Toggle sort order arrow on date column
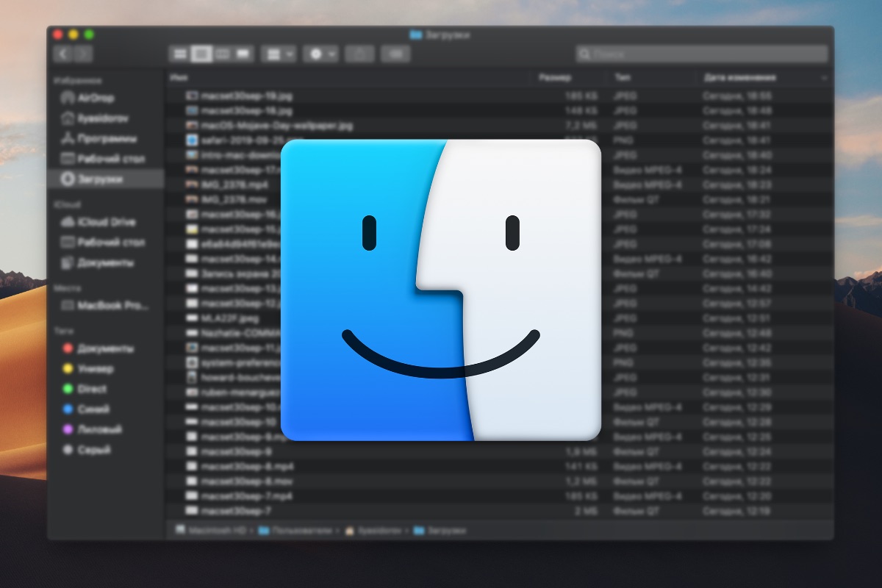Screen dimensions: 882x588 point(824,77)
